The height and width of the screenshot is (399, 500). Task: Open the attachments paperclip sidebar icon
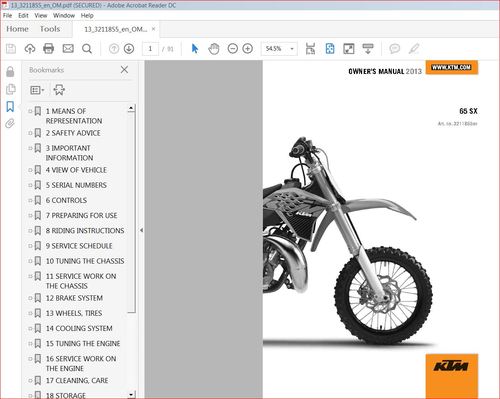(x=10, y=124)
